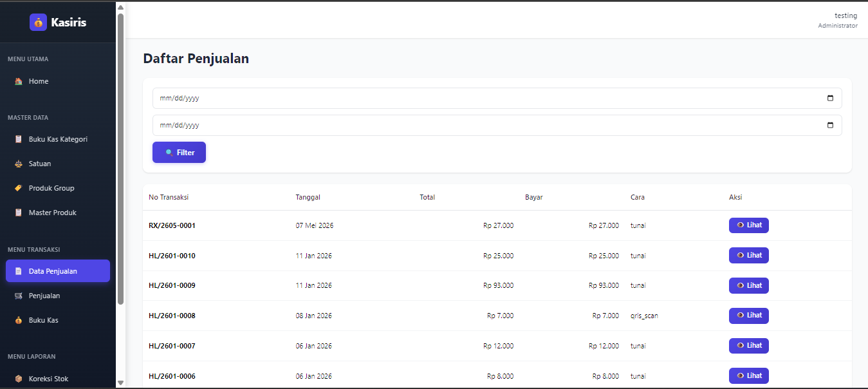Image resolution: width=868 pixels, height=389 pixels.
Task: Click the testing Administrator user label
Action: pyautogui.click(x=838, y=20)
